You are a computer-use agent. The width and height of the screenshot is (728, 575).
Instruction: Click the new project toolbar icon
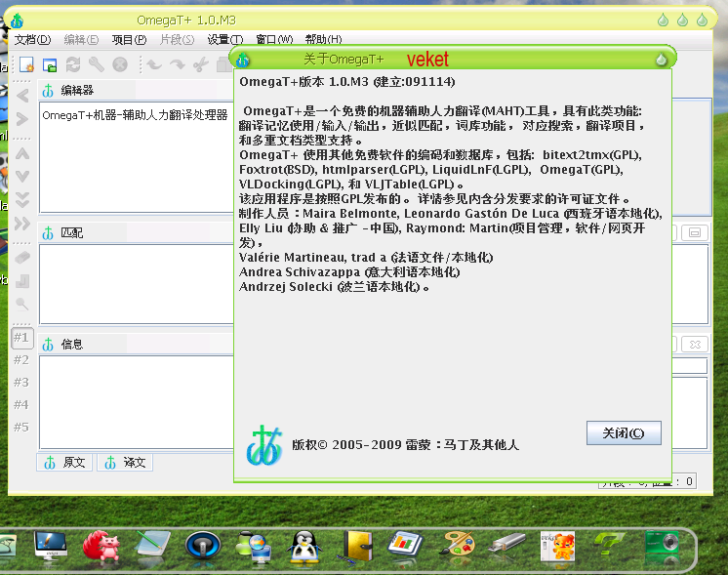tap(26, 64)
